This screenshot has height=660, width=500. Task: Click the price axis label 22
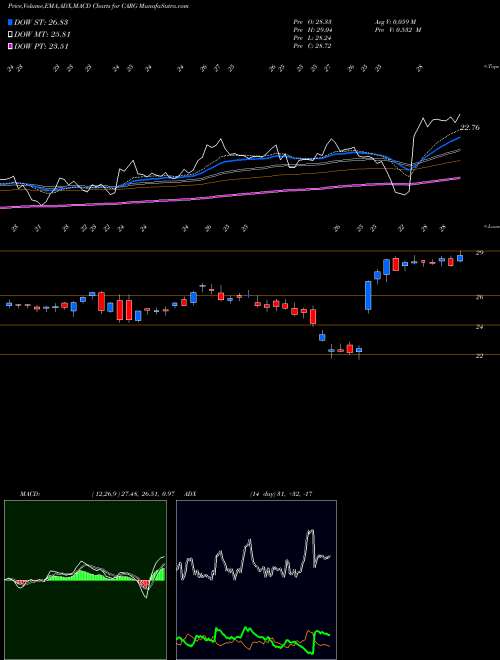tap(479, 356)
